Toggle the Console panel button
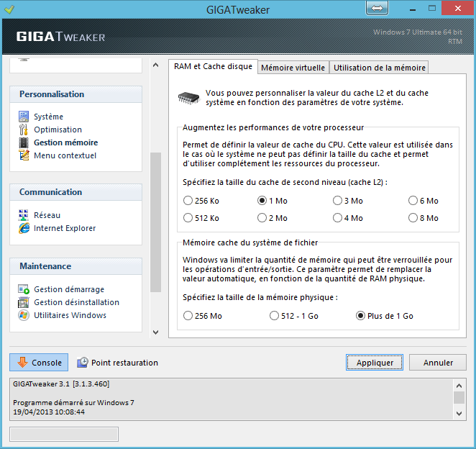Screen dimensions: 476x449 (x=39, y=363)
